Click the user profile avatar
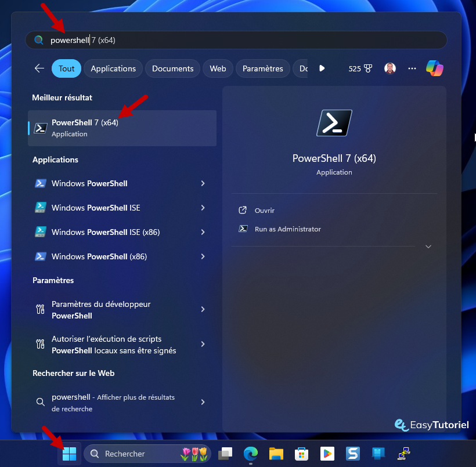Screen dimensions: 476x467 pyautogui.click(x=390, y=68)
